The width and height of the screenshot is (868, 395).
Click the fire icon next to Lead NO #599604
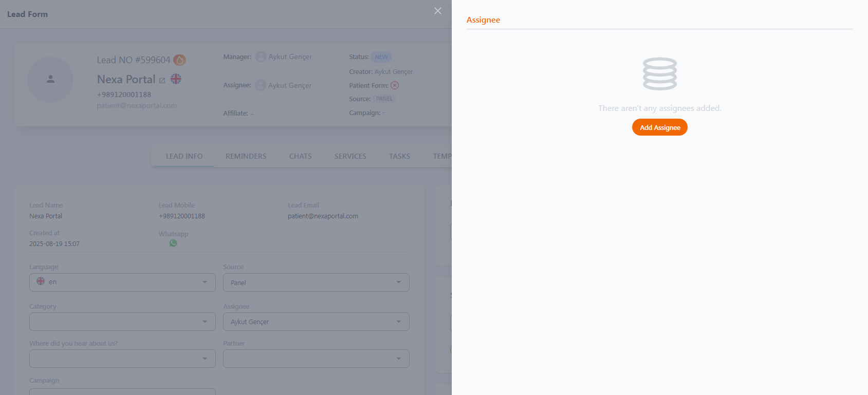179,60
